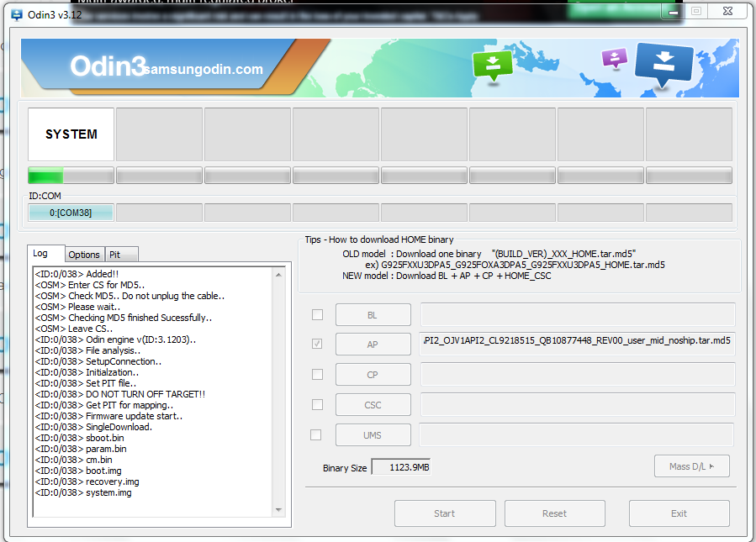
Task: Click the BL file path field
Action: coord(578,314)
